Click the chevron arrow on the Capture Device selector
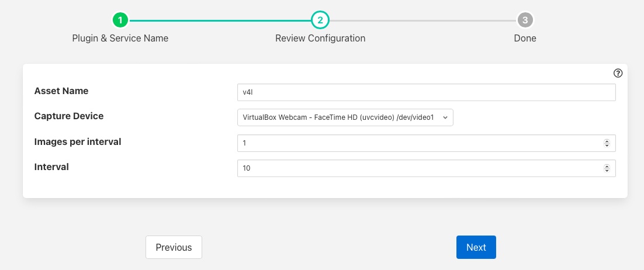This screenshot has height=270, width=644. [445, 117]
